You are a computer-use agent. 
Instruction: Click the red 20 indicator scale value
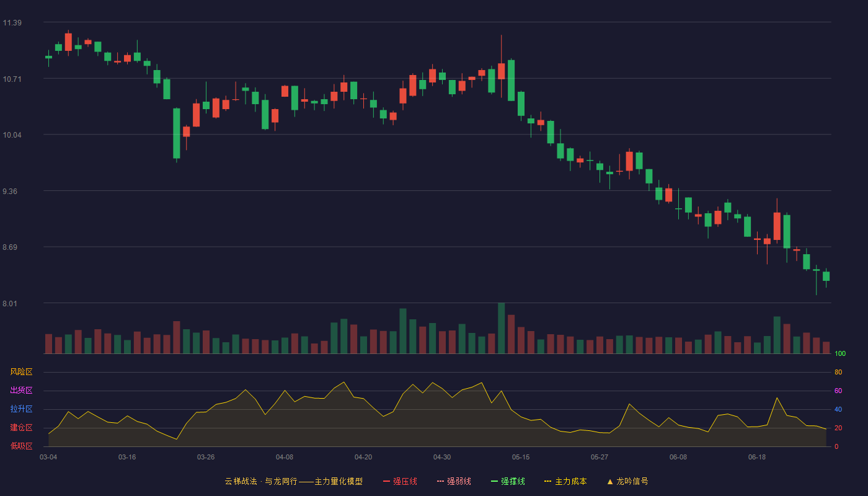tap(838, 428)
